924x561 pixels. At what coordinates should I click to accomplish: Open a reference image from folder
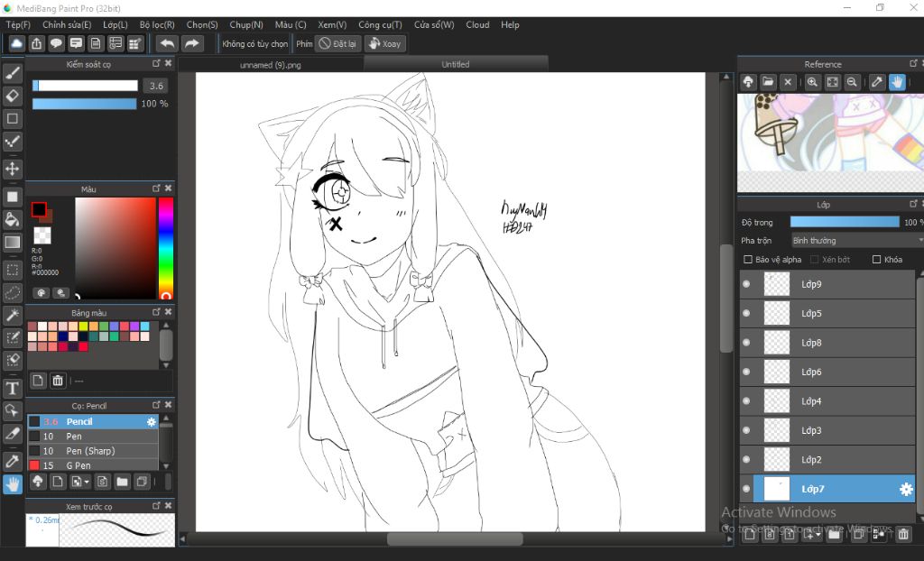(x=767, y=82)
